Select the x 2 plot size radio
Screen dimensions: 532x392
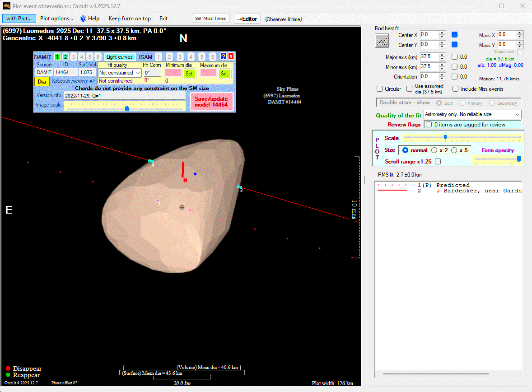(x=434, y=150)
